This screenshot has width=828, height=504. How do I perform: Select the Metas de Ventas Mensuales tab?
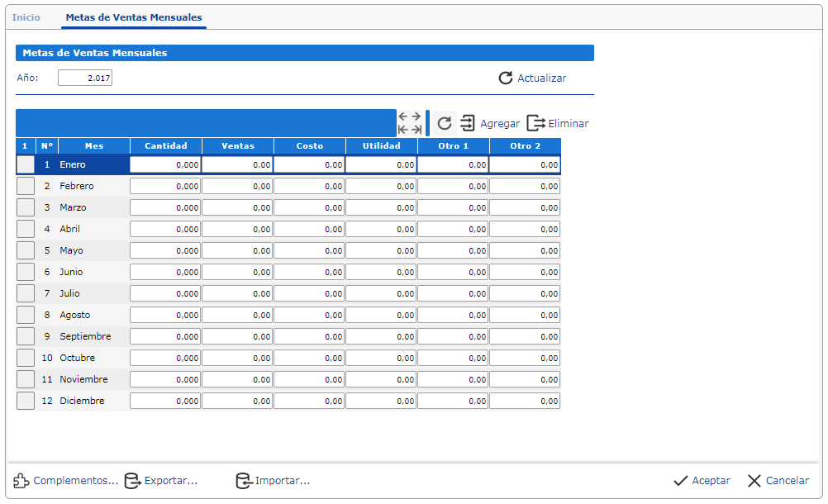[x=134, y=17]
